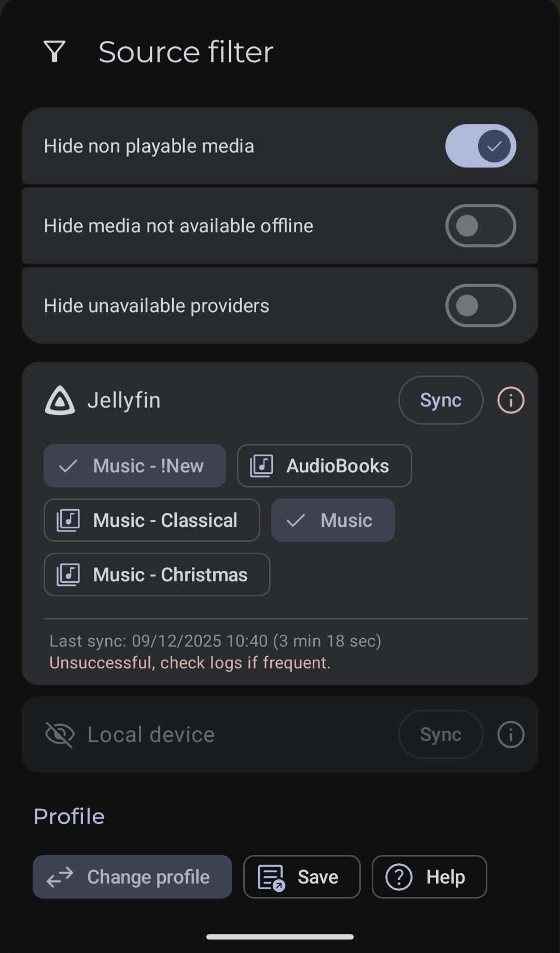Click the AudioBooks library icon
560x953 pixels.
point(261,466)
